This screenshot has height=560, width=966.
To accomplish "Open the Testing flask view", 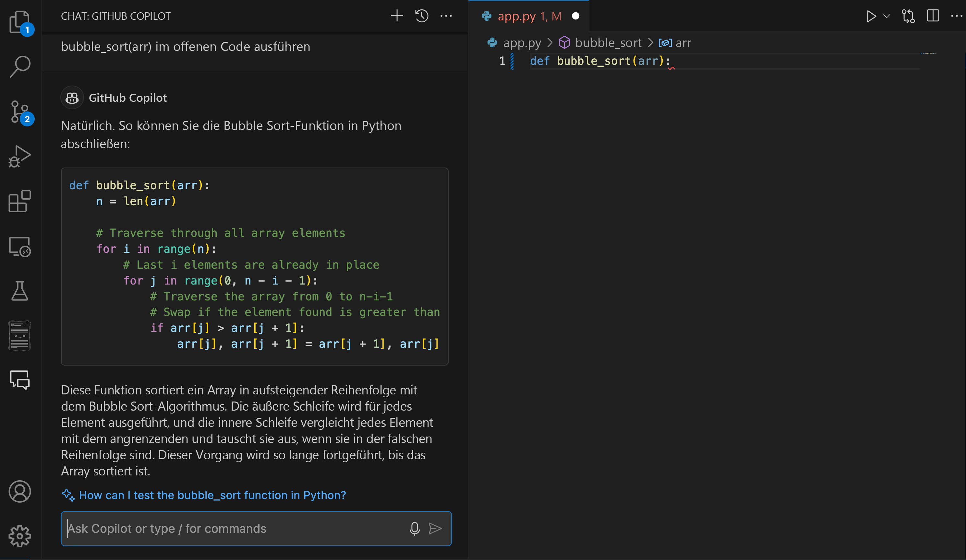I will pos(19,291).
